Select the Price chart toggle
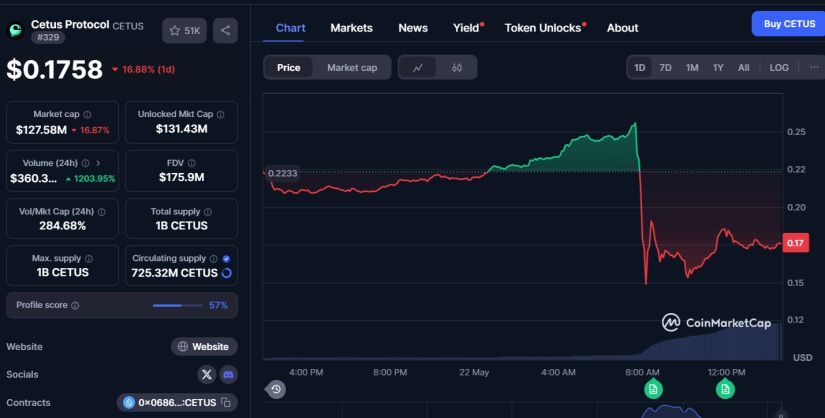 tap(289, 67)
